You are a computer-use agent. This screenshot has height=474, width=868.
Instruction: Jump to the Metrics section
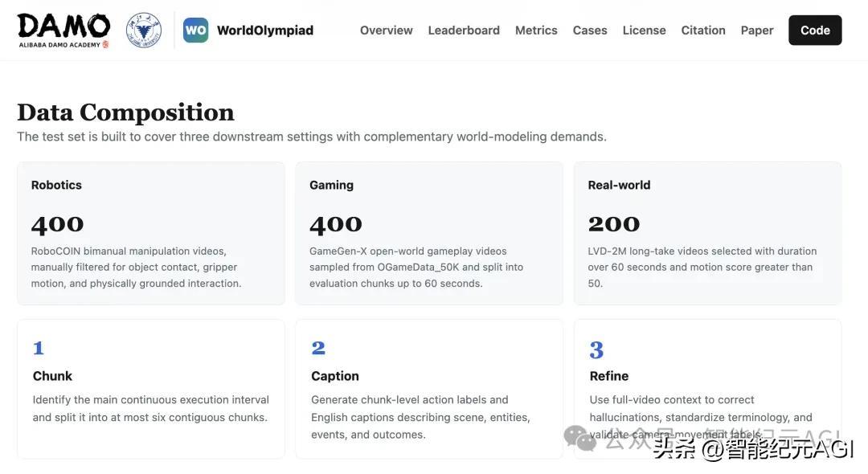(536, 31)
